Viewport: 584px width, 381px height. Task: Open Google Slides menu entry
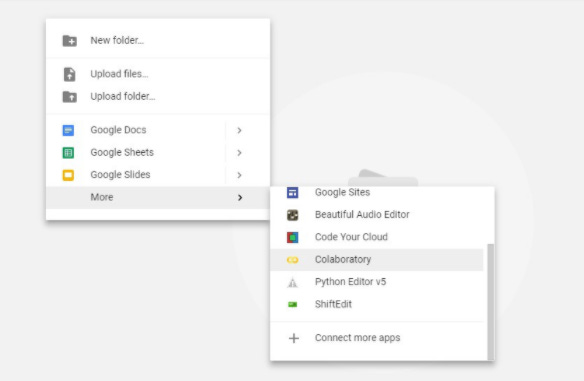158,175
